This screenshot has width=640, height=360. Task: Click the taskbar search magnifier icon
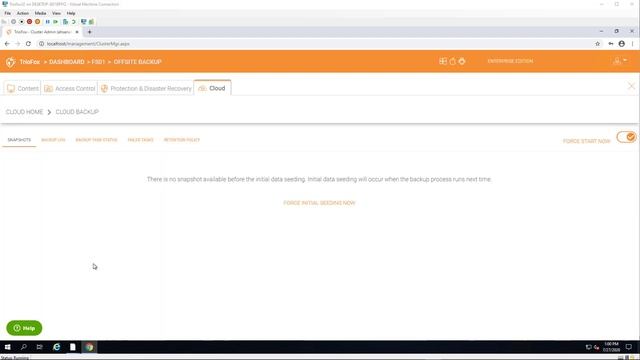point(24,347)
